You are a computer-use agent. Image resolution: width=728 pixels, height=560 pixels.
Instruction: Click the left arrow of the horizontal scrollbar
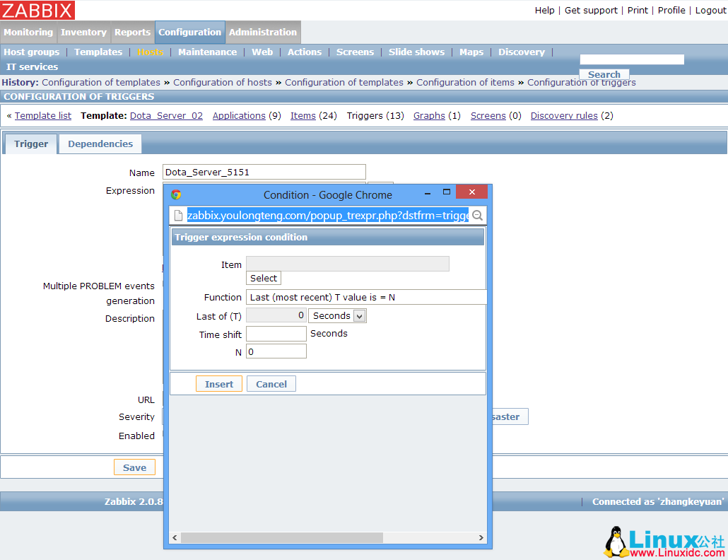175,538
